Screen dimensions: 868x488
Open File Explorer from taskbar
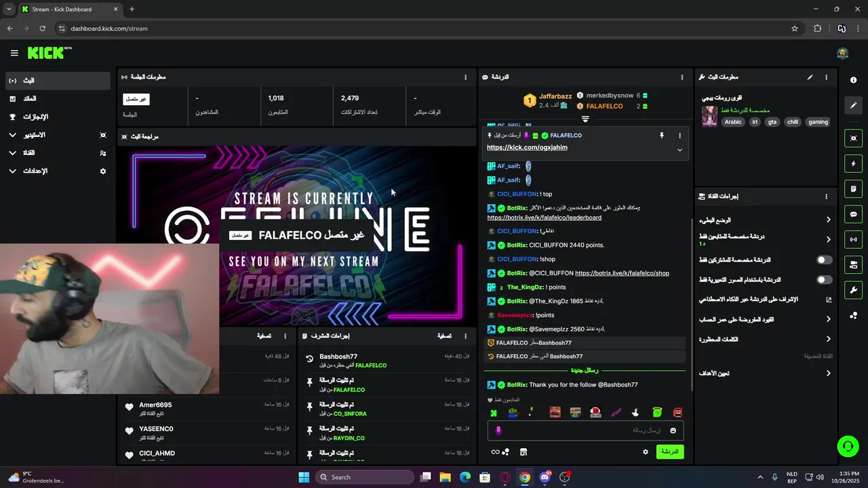[445, 477]
